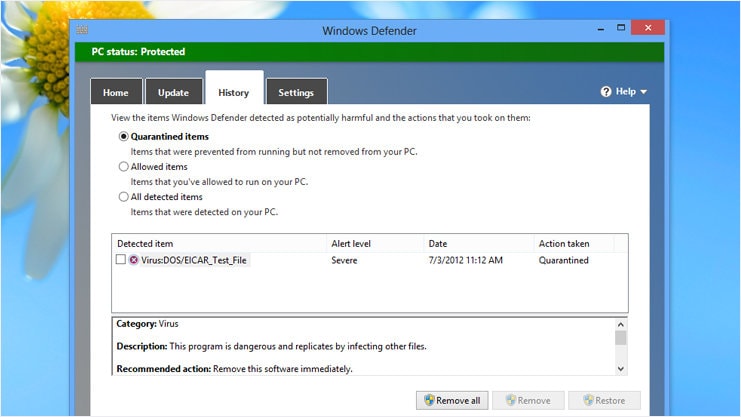Click the shield icon on Remove all
741x417 pixels.
[429, 400]
